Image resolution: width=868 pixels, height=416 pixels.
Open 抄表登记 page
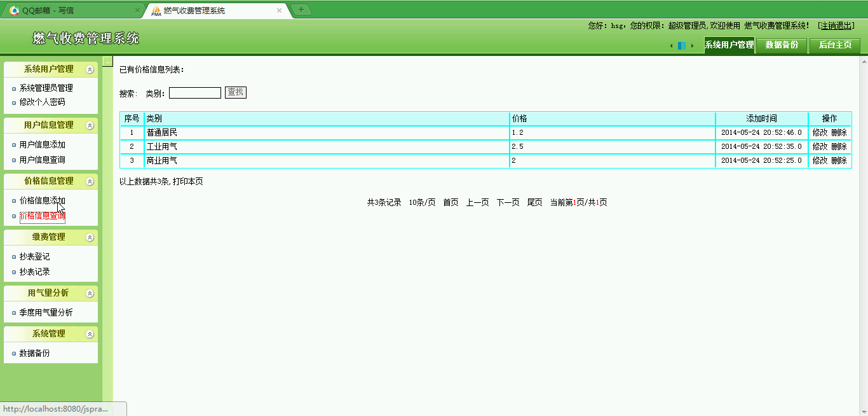coord(34,257)
